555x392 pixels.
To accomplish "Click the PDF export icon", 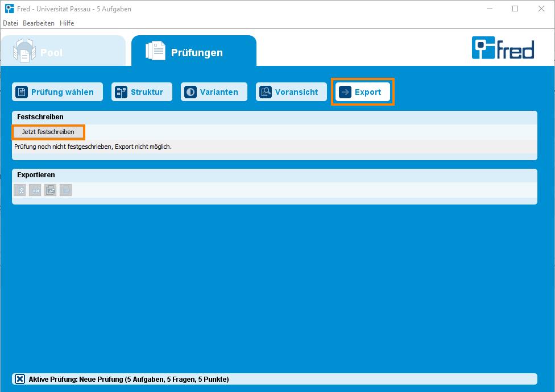I will (35, 190).
